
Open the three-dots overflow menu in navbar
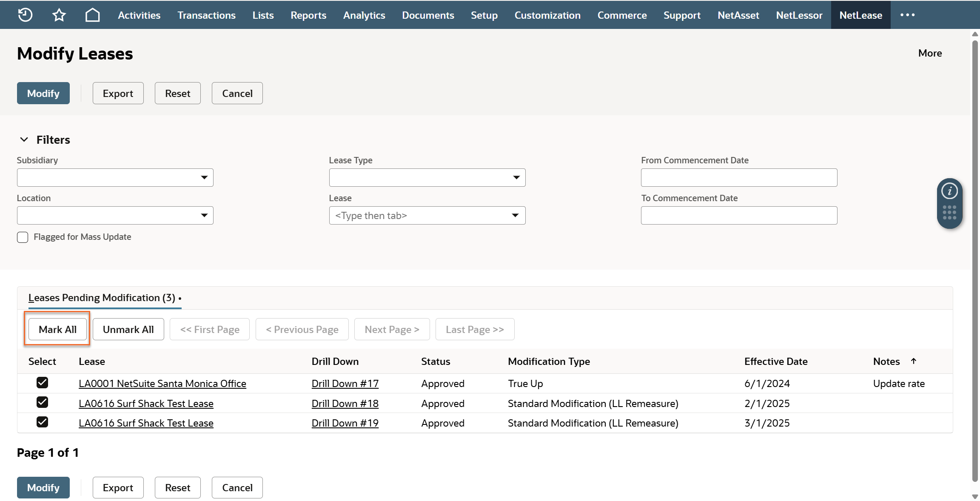pos(907,15)
